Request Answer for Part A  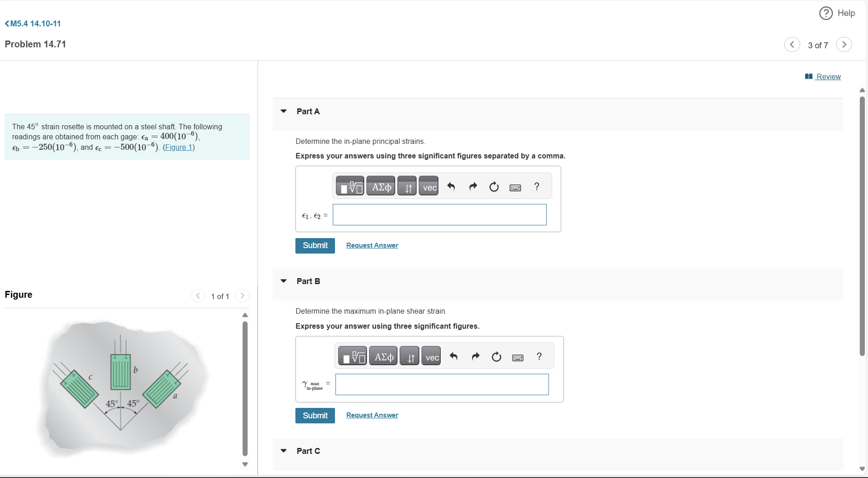372,245
